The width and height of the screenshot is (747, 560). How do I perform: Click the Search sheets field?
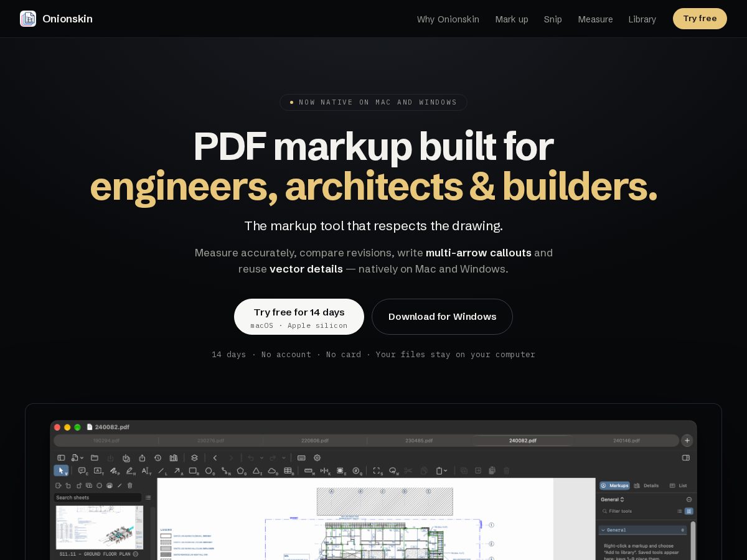(x=98, y=498)
